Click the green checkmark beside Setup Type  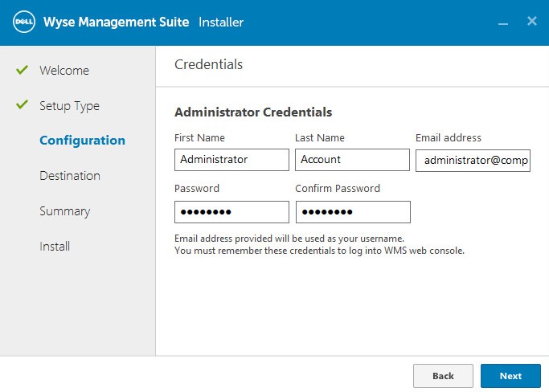pos(22,105)
